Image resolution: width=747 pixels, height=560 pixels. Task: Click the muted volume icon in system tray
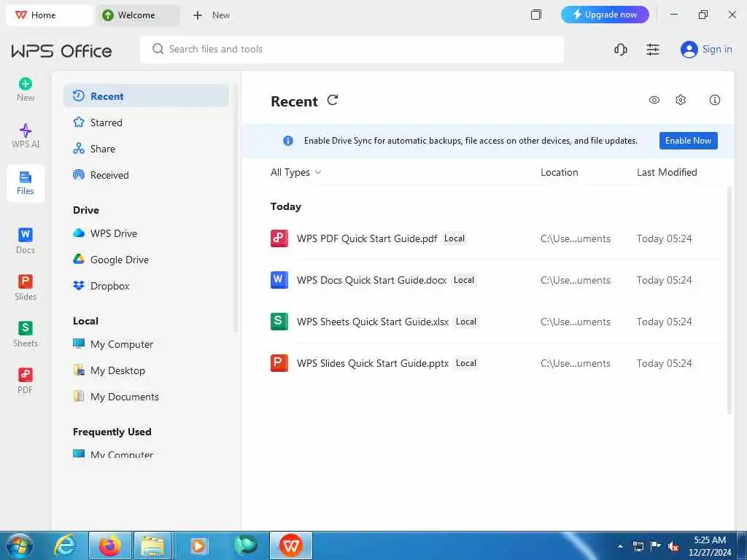coord(673,546)
